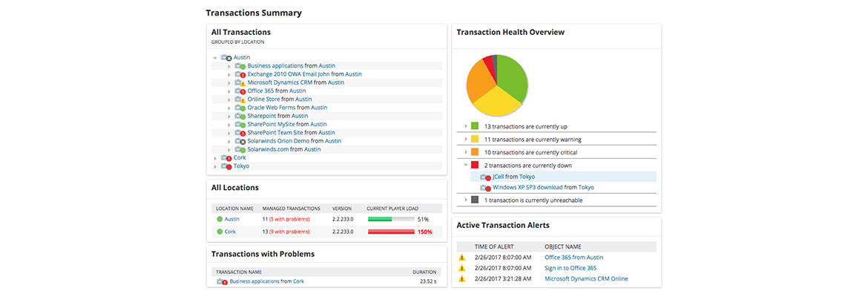This screenshot has width=868, height=297.
Task: Click the green up color swatch in legend
Action: [475, 126]
